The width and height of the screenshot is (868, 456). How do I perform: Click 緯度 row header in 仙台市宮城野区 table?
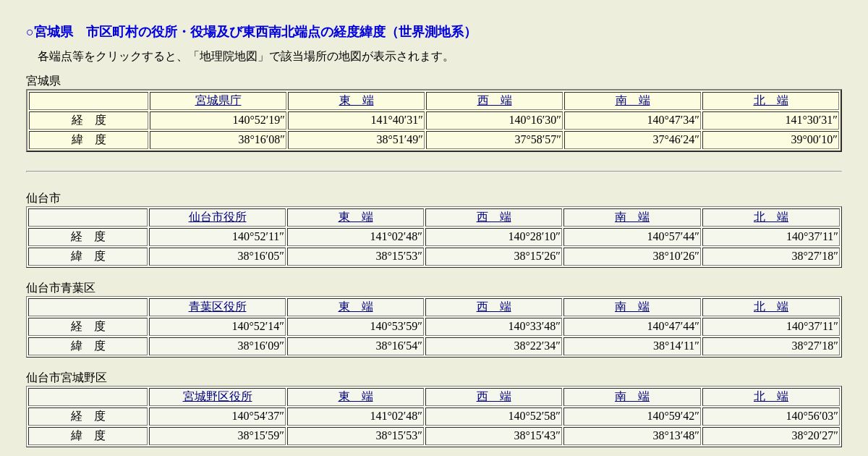[x=88, y=436]
